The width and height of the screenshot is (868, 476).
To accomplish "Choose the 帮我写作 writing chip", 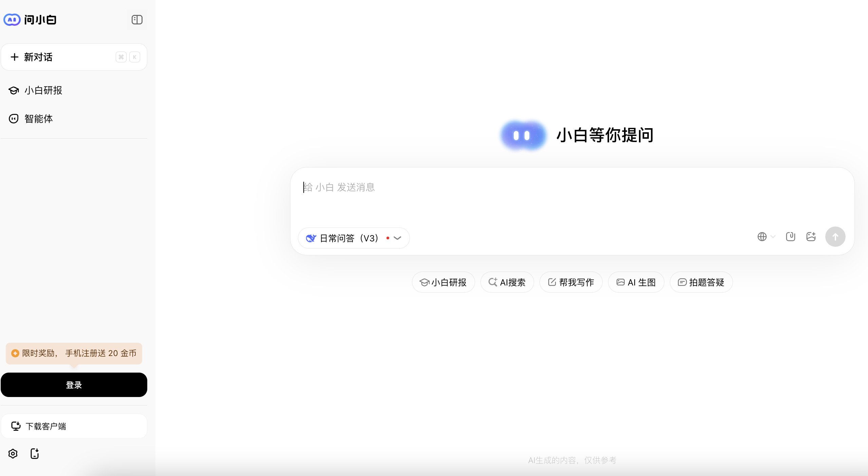I will click(571, 282).
